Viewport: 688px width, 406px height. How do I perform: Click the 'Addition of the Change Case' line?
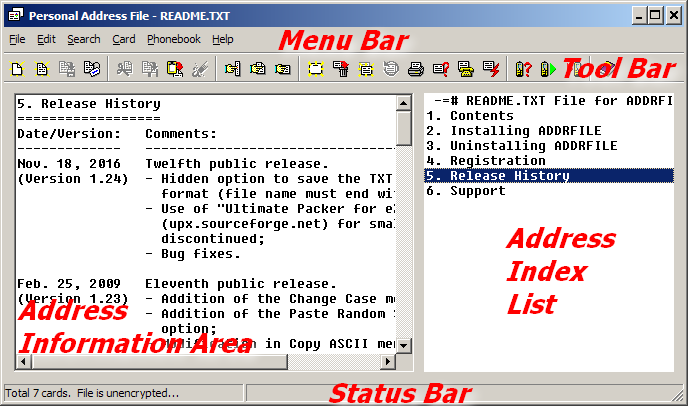[270, 299]
